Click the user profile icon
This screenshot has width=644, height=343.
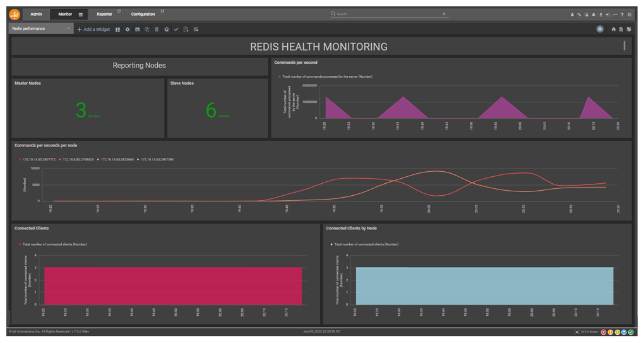click(572, 15)
